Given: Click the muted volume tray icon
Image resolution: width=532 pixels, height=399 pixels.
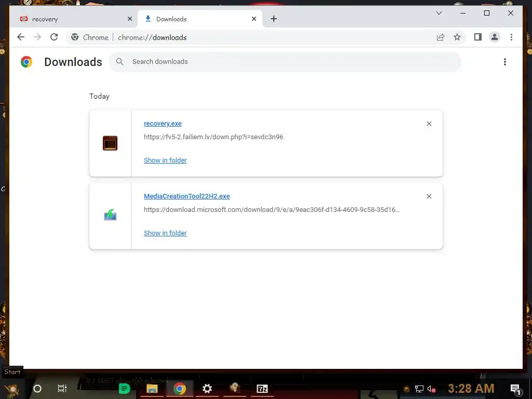Looking at the screenshot, I should (431, 389).
